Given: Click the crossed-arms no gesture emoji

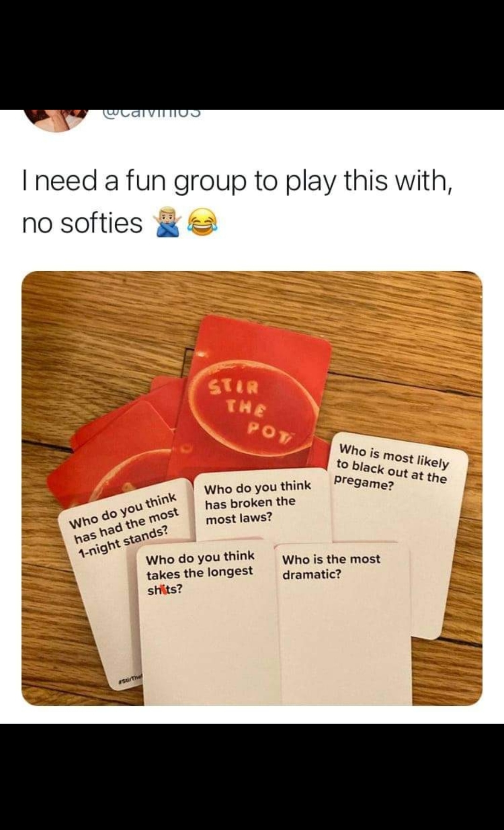Looking at the screenshot, I should click(x=168, y=223).
